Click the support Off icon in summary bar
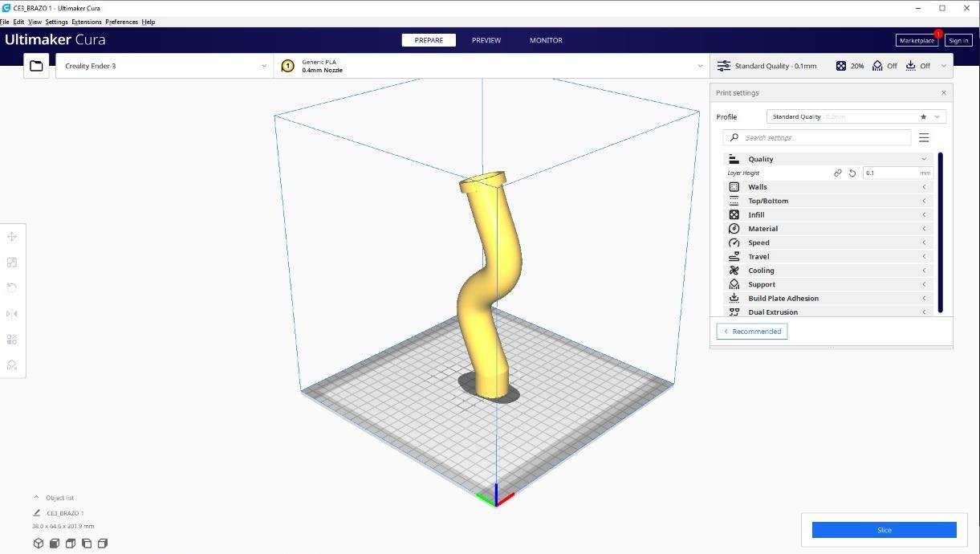Screen dimensions: 980x554 [877, 66]
